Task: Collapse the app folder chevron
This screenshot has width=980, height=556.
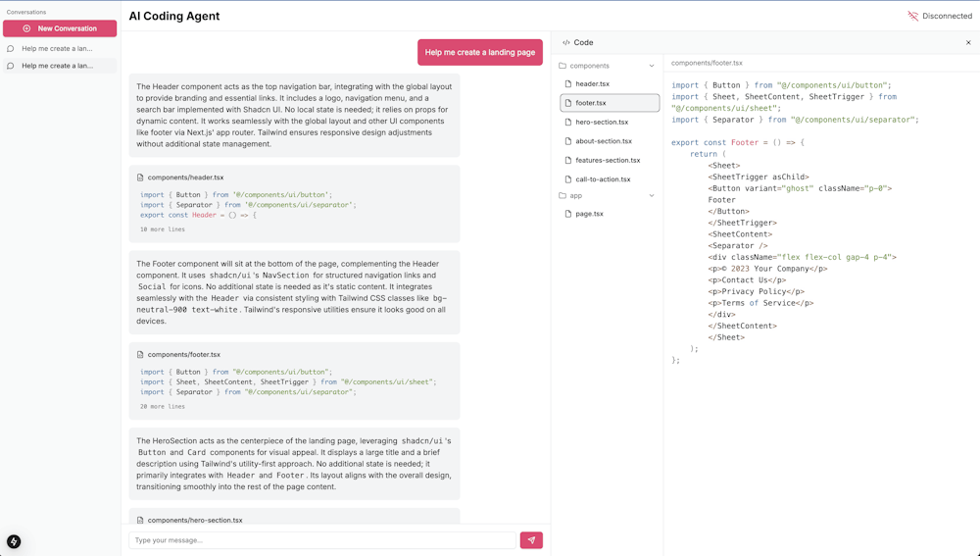Action: (652, 196)
